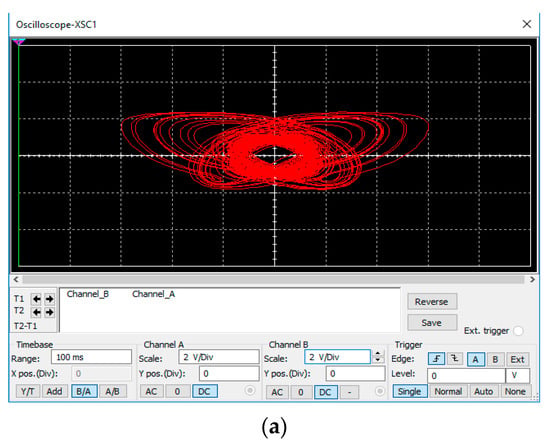This screenshot has height=447, width=550.
Task: Select falling edge trigger icon
Action: [455, 359]
